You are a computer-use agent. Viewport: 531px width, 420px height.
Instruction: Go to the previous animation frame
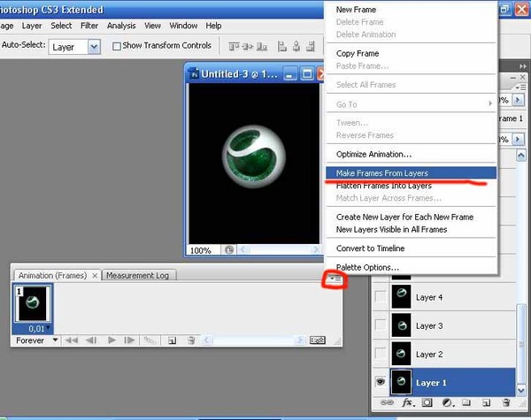tap(91, 340)
